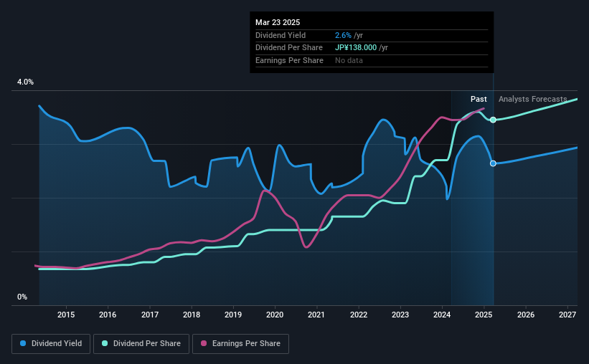Click the 2017 x-axis label
The width and height of the screenshot is (589, 364).
(x=149, y=315)
